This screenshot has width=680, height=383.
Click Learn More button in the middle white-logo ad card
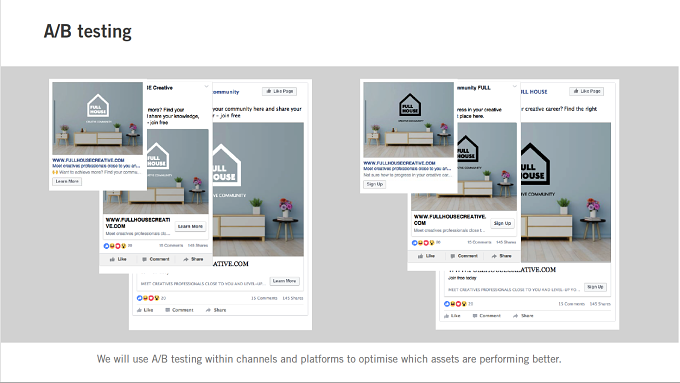click(190, 226)
